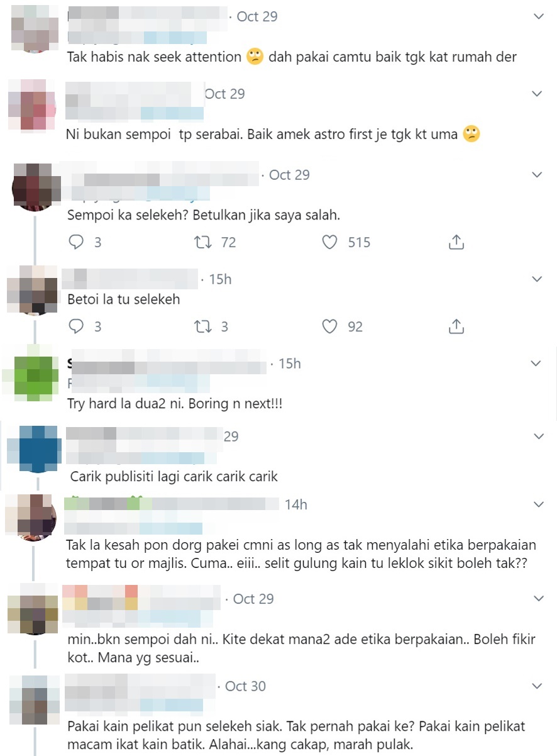Open the blue avatar profile picture
Image resolution: width=557 pixels, height=756 pixels.
[33, 448]
